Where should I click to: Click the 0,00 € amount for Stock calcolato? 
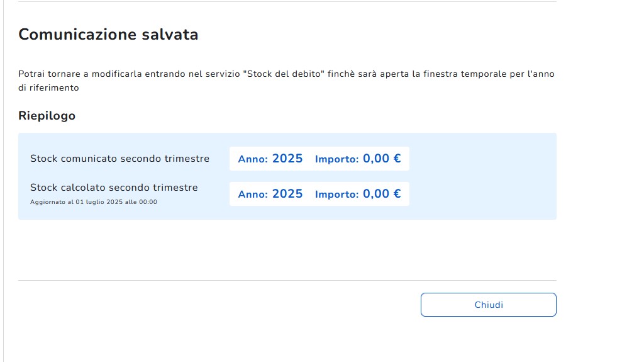[x=382, y=194]
